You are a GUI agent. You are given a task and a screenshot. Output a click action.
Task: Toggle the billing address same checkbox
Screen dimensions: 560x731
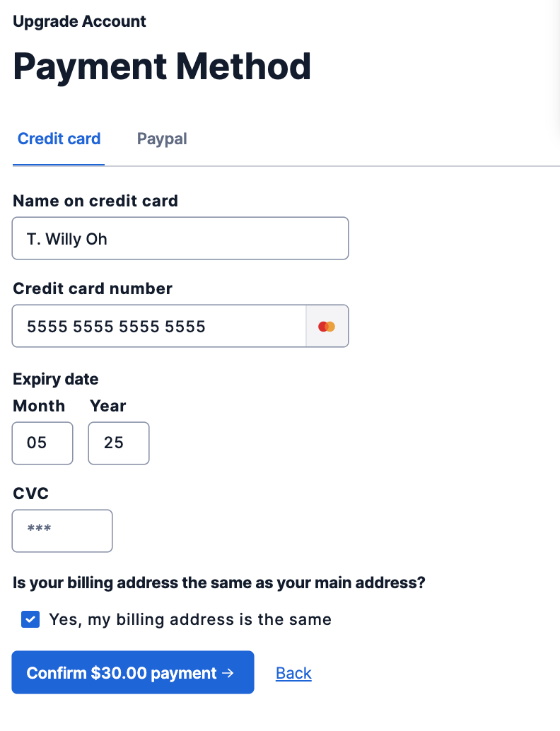[30, 619]
